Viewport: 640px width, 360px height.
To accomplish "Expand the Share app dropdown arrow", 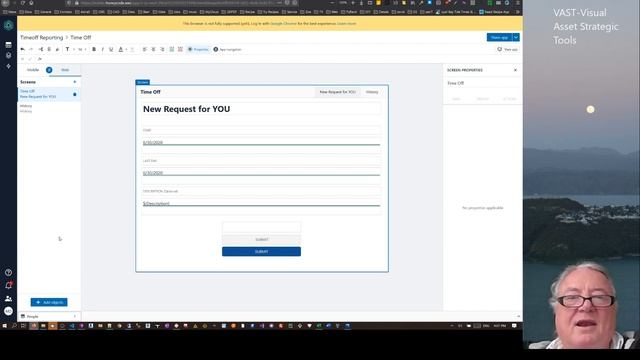I will point(516,37).
